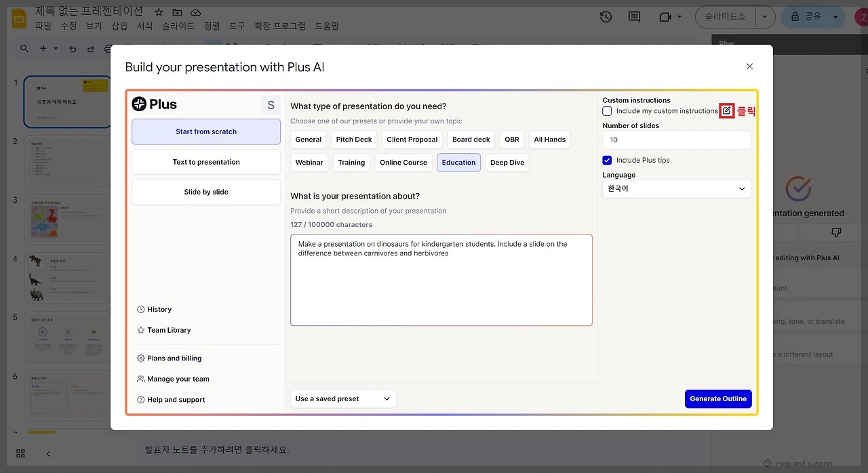Open Team Library
The width and height of the screenshot is (868, 473).
point(164,330)
